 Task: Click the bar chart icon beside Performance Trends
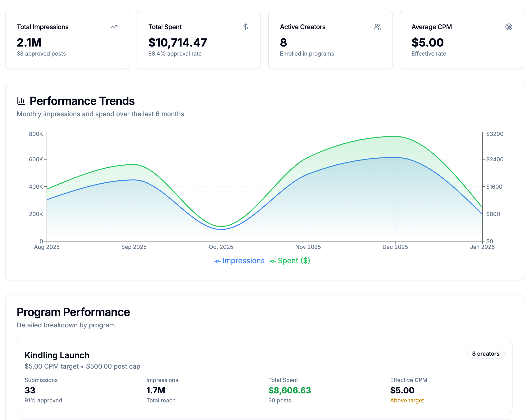pyautogui.click(x=21, y=101)
